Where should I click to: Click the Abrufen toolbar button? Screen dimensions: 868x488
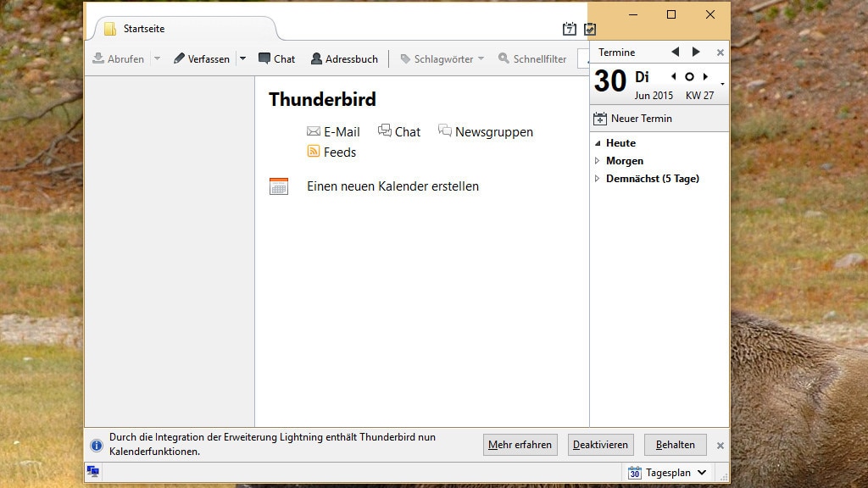(119, 58)
